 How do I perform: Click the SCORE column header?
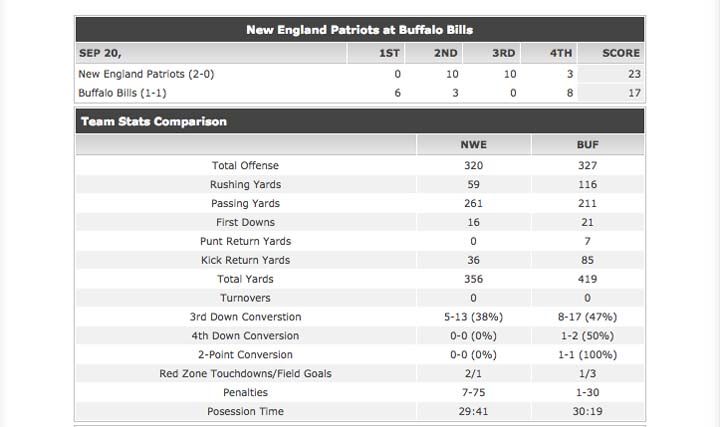(621, 53)
